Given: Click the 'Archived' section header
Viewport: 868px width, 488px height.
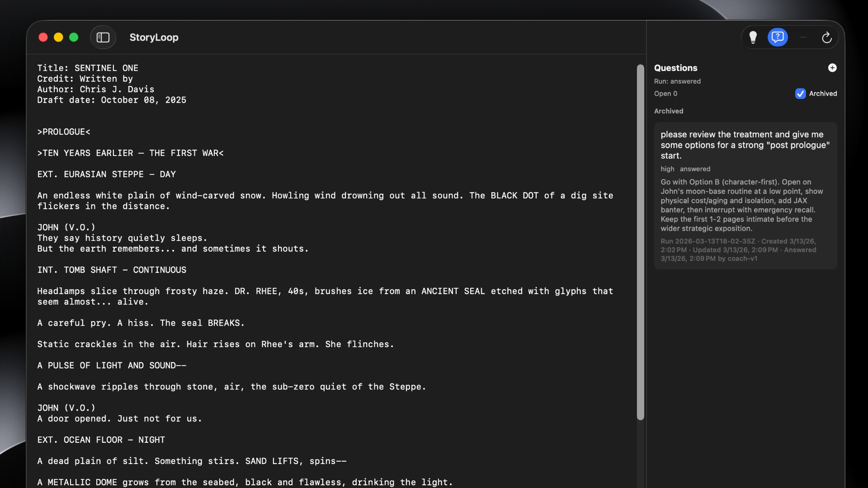Looking at the screenshot, I should tap(669, 111).
